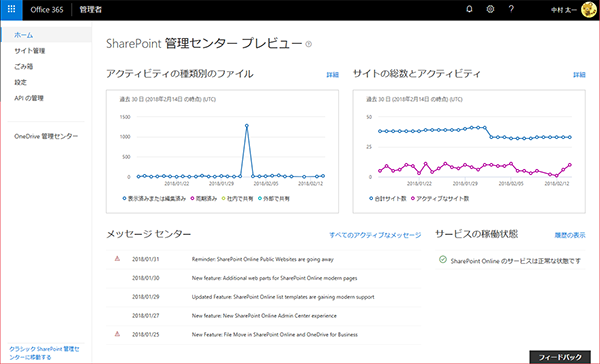600x364 pixels.
Task: Toggle 同期済み legend series
Action: 204,198
